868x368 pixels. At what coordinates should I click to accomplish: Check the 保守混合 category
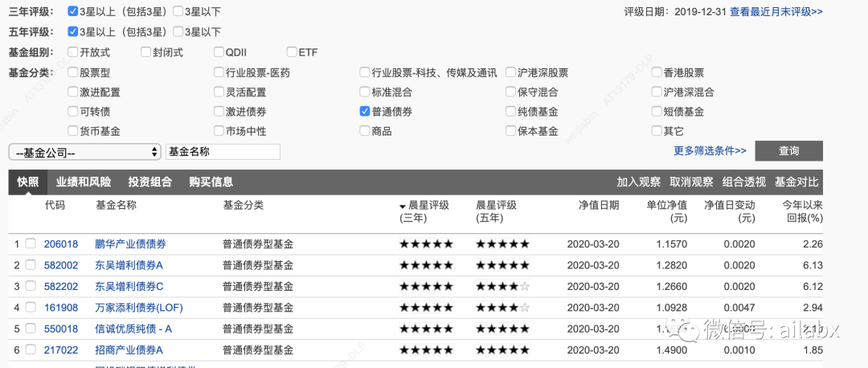coord(510,92)
